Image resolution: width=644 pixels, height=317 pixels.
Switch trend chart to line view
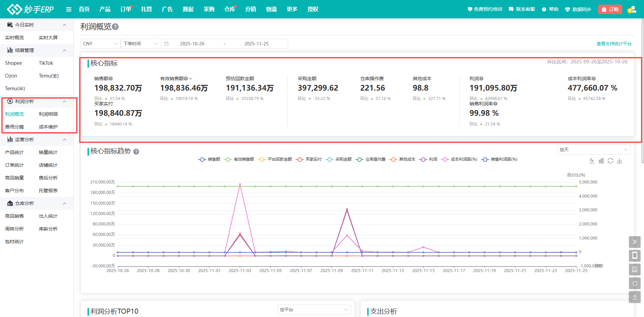(x=592, y=161)
